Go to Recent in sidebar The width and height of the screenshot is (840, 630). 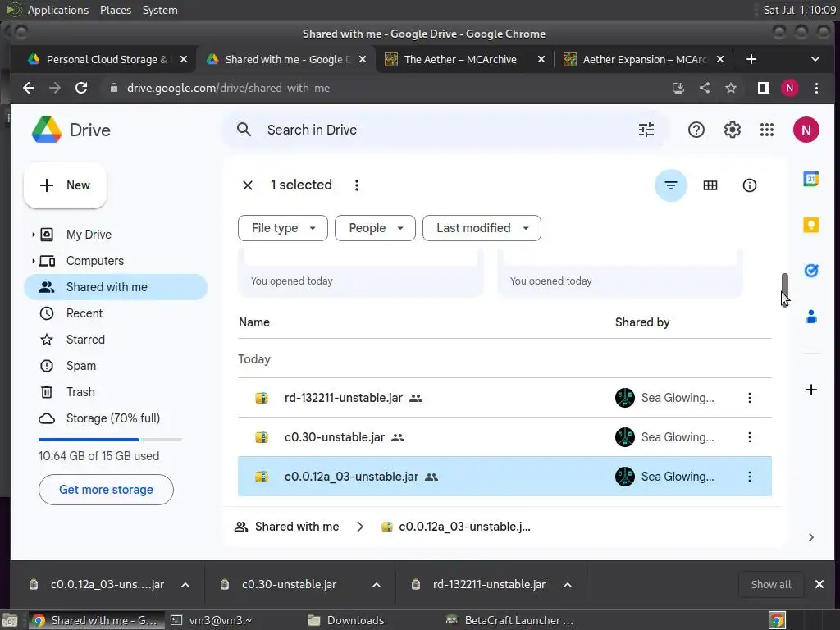click(x=116, y=313)
